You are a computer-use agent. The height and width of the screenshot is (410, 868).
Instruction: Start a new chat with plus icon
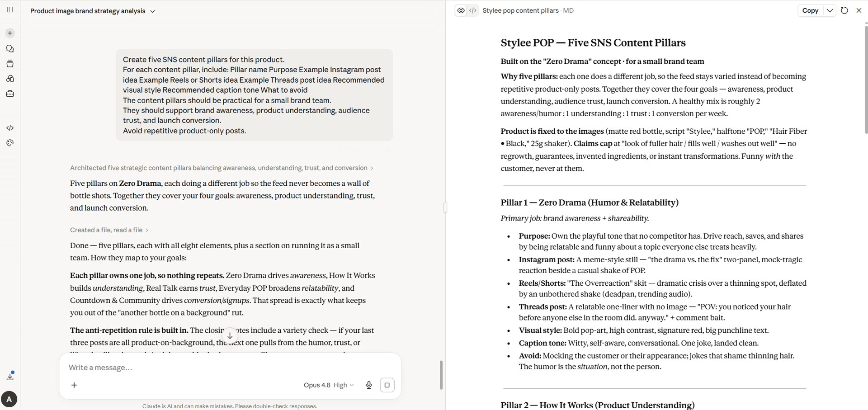coord(10,33)
